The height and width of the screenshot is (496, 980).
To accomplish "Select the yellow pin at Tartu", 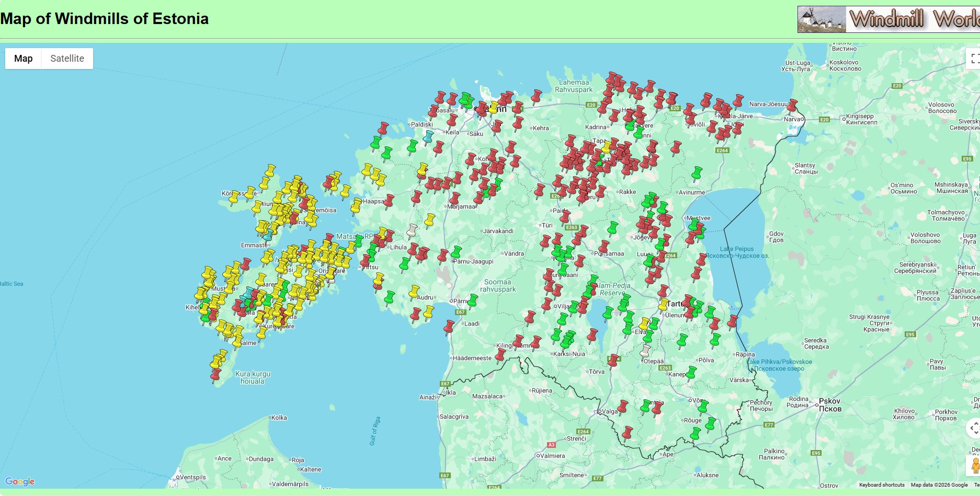I will (x=663, y=305).
